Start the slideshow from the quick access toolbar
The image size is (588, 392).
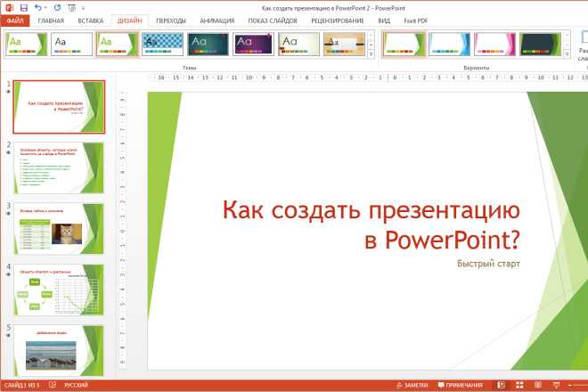coord(71,8)
